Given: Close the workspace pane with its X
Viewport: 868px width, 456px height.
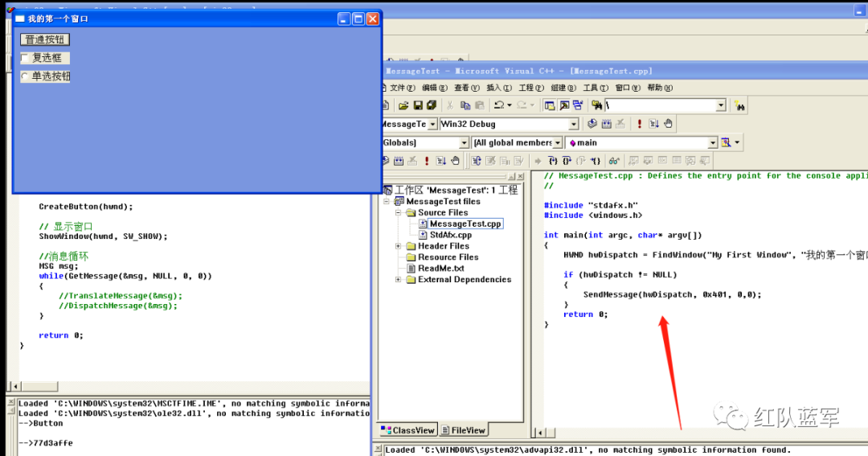Looking at the screenshot, I should pyautogui.click(x=520, y=176).
